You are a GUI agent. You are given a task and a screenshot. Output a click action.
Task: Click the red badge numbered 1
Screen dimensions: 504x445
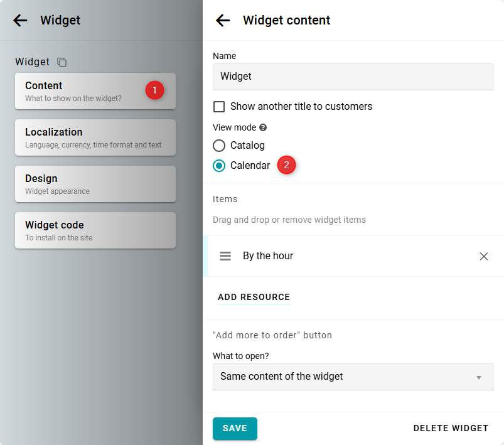pos(154,90)
